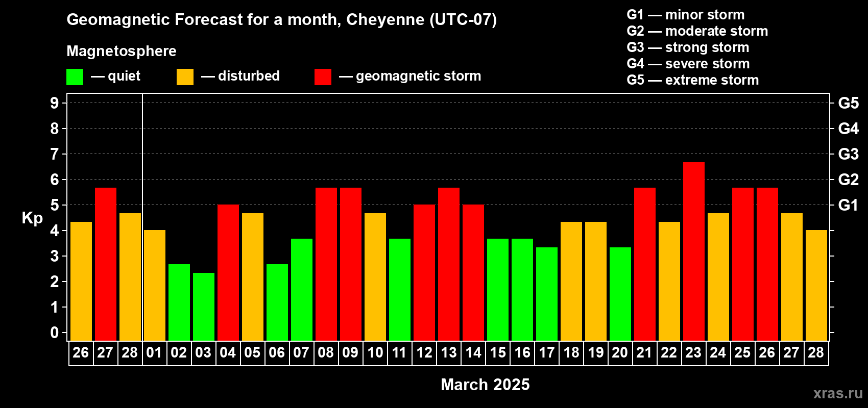Click the Kp axis value 9

point(55,103)
